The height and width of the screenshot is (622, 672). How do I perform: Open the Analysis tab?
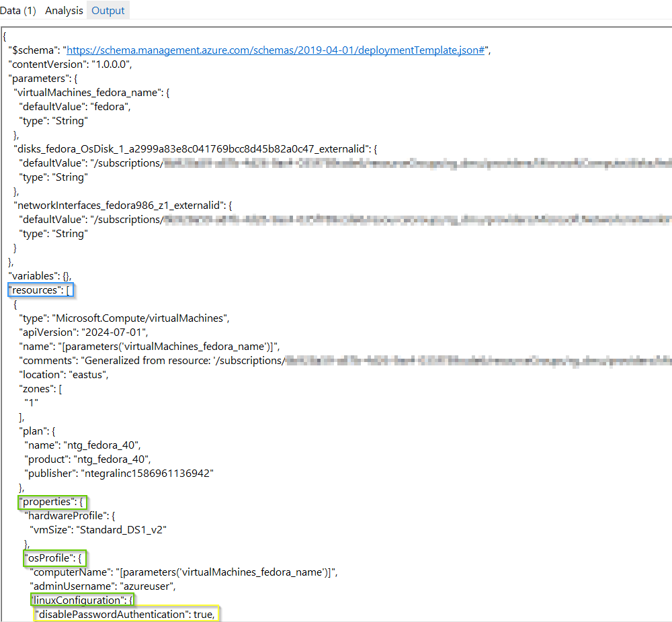click(x=64, y=11)
